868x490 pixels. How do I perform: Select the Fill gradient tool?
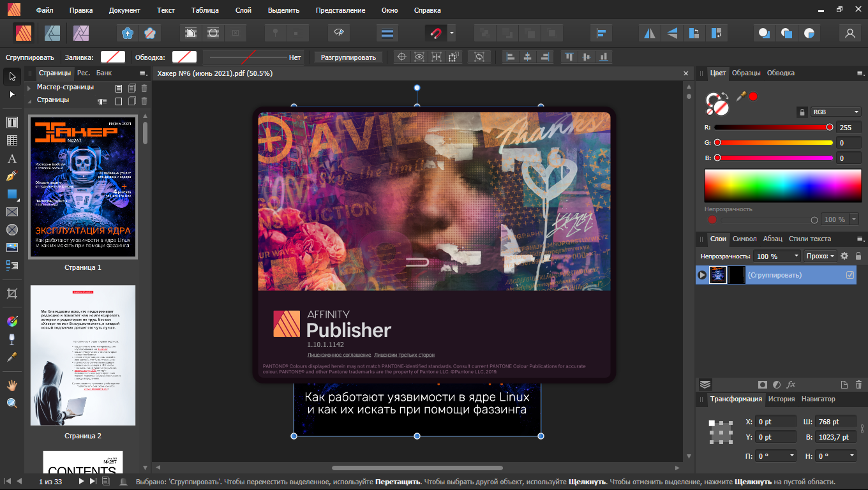(11, 321)
